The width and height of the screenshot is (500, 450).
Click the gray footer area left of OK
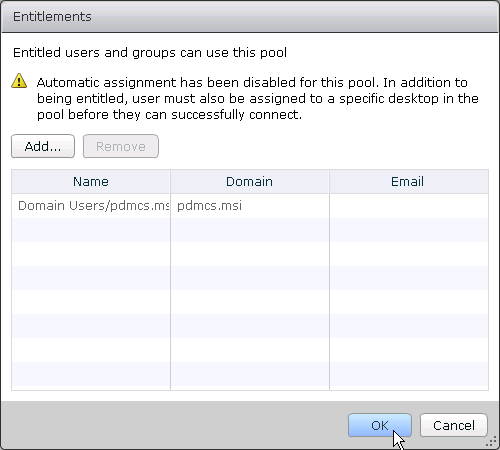(x=173, y=425)
